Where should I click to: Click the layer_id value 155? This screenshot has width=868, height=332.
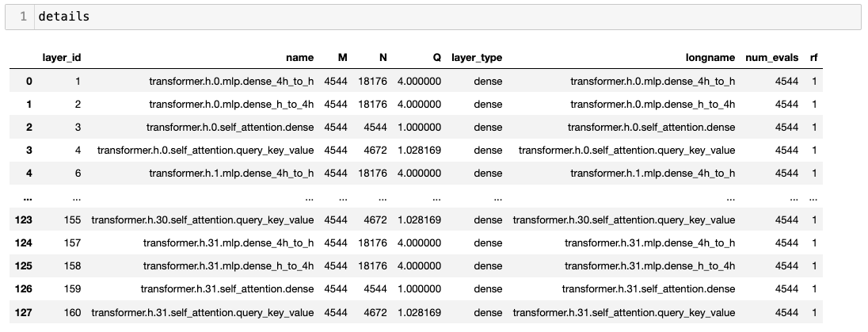(72, 219)
